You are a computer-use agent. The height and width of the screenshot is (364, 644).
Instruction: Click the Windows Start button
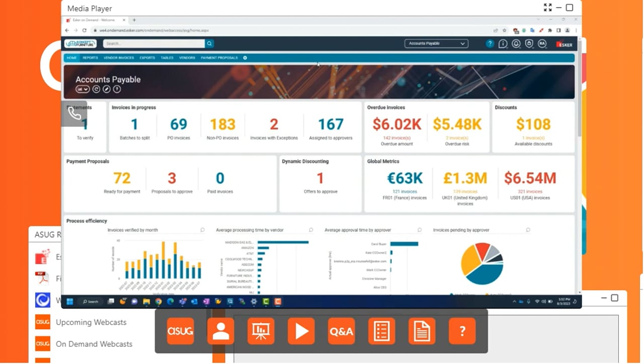tap(70, 302)
